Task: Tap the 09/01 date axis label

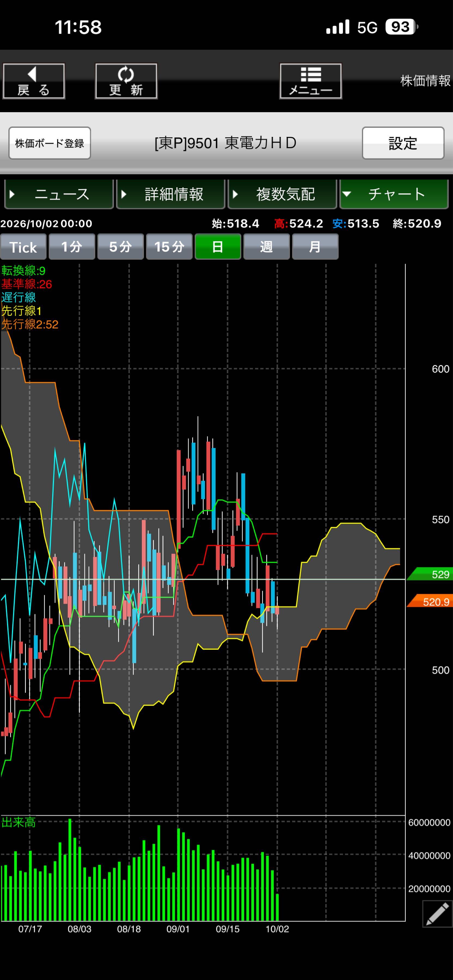Action: pyautogui.click(x=178, y=929)
